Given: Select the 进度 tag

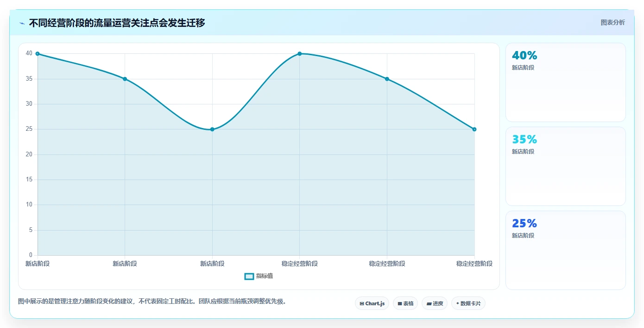Looking at the screenshot, I should (435, 303).
